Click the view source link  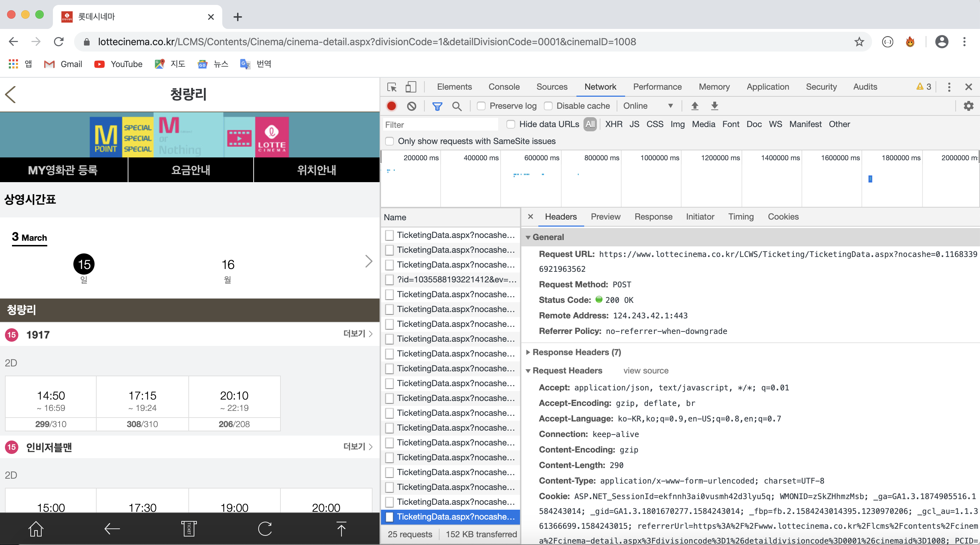click(x=646, y=370)
